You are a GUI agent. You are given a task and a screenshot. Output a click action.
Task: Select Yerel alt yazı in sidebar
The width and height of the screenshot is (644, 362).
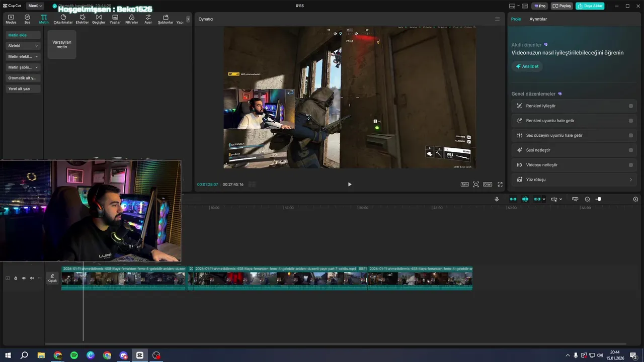pyautogui.click(x=23, y=88)
